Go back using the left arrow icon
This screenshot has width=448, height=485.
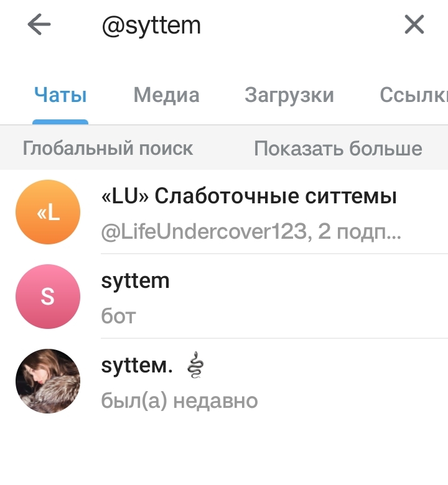point(39,24)
